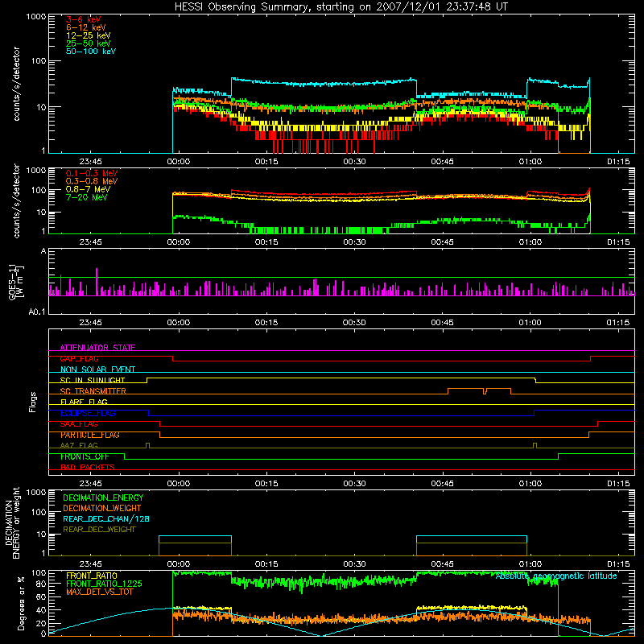Click the Degrees or % axis title
Screen dimensions: 644x644
tap(22, 603)
